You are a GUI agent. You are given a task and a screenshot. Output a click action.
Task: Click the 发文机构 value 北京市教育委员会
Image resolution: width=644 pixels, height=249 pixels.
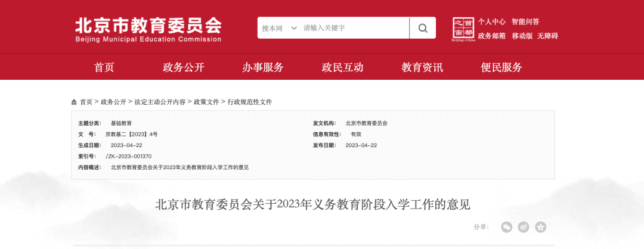coord(367,123)
